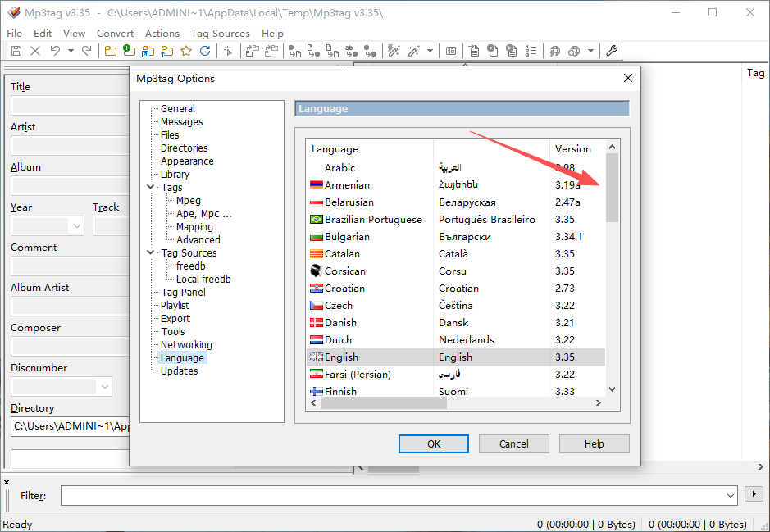
Task: Click the Filter play arrow button
Action: [x=754, y=493]
